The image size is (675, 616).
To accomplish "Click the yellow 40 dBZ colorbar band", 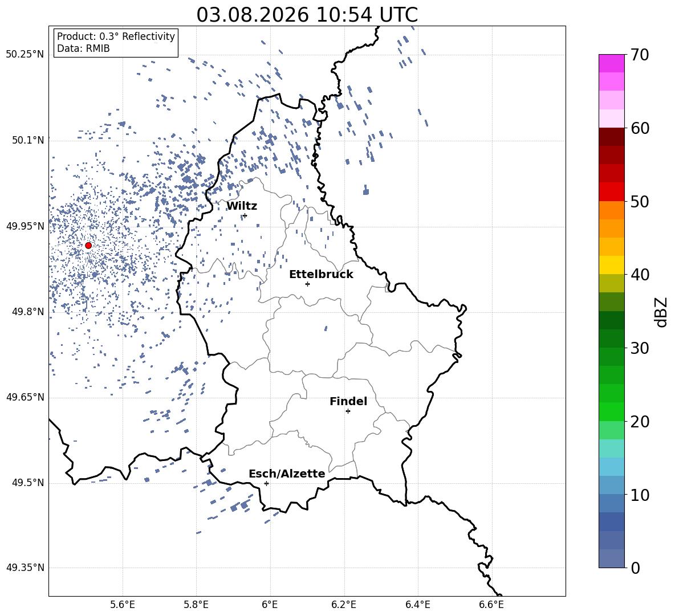I will click(x=612, y=265).
